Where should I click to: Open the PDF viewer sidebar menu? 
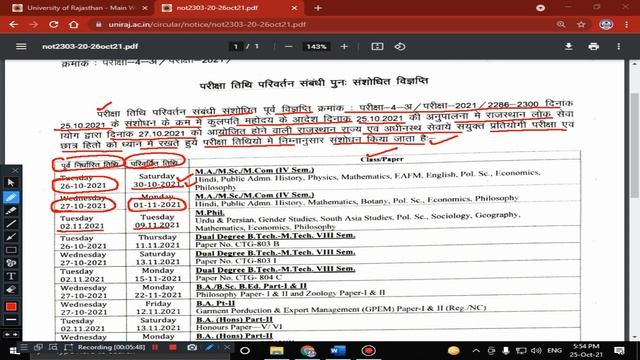click(21, 47)
